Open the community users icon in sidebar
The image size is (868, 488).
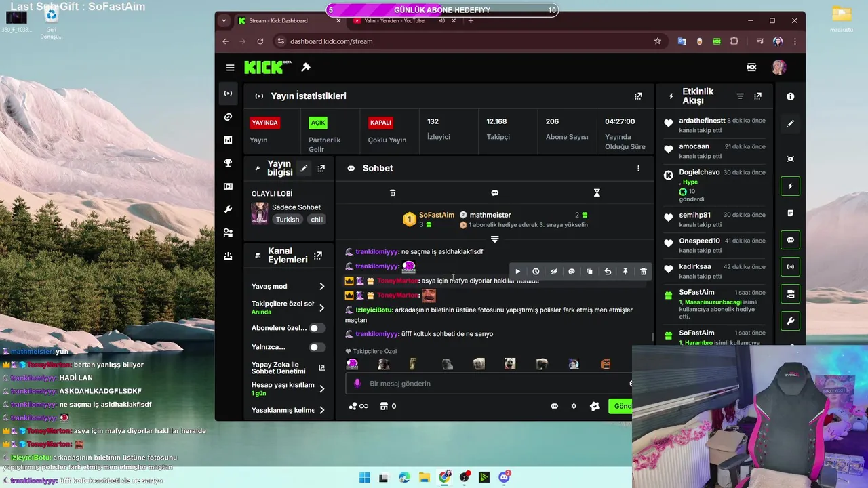coord(229,232)
